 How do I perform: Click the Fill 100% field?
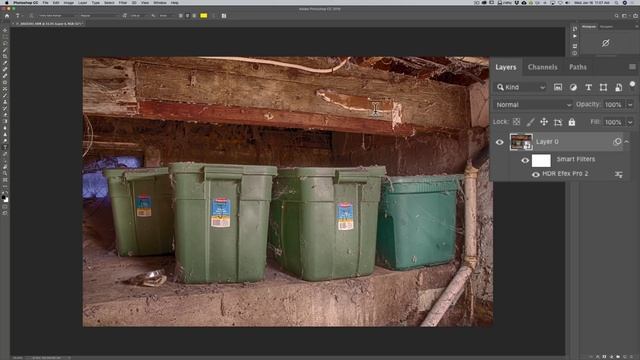pyautogui.click(x=613, y=122)
